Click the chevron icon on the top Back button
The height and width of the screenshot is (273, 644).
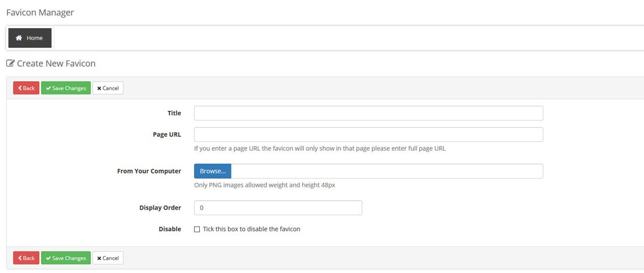pyautogui.click(x=20, y=88)
